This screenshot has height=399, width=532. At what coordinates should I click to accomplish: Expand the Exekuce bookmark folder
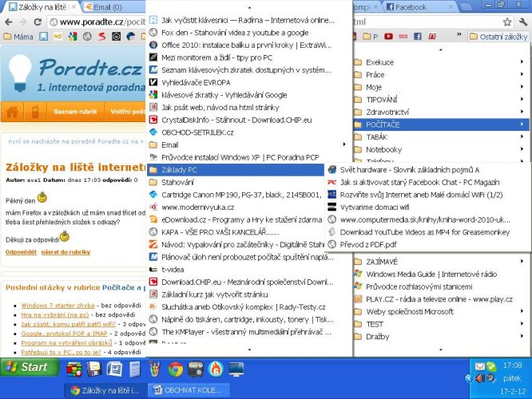coord(441,62)
